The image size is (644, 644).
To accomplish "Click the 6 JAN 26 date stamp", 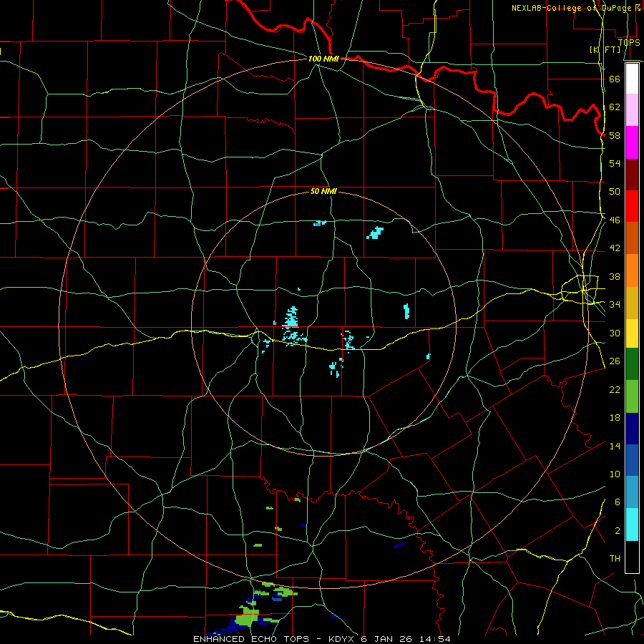I will (x=386, y=639).
